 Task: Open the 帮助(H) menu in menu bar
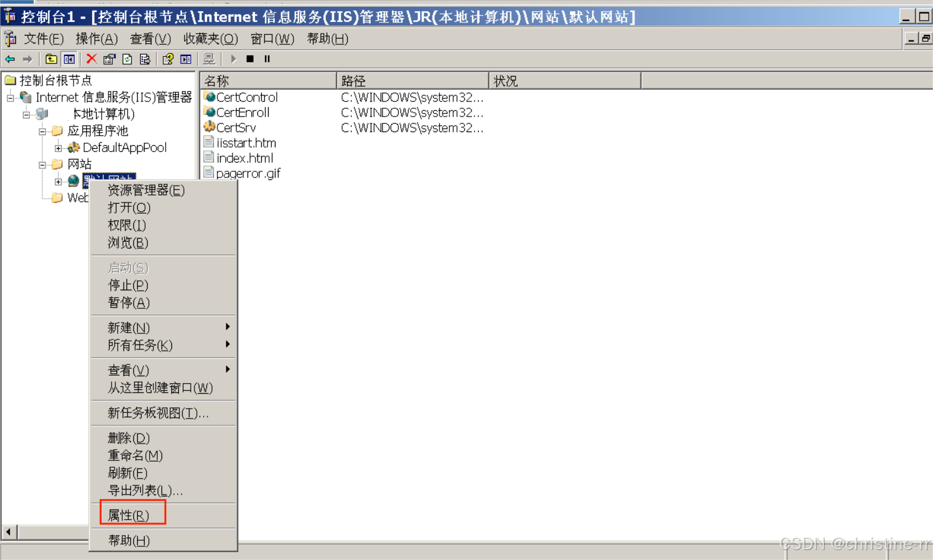328,39
